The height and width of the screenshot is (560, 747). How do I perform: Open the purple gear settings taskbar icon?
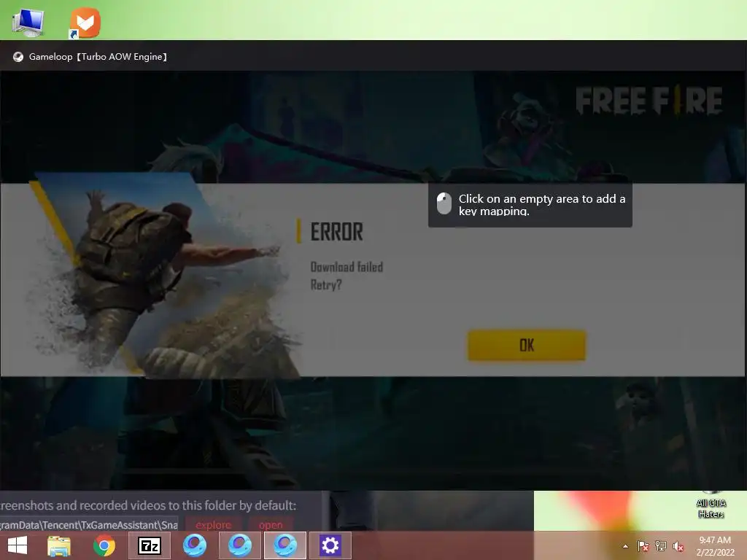[330, 545]
